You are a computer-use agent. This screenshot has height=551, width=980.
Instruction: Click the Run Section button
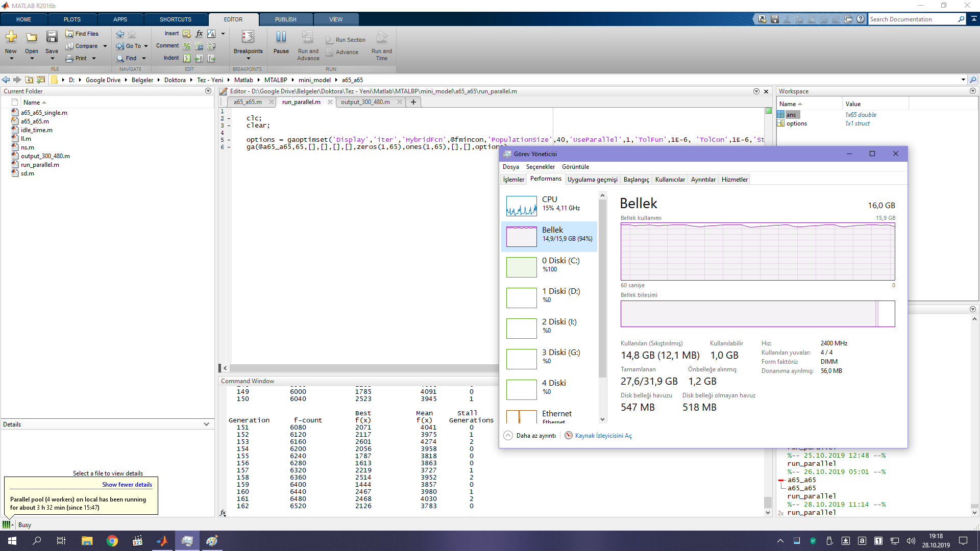click(346, 40)
